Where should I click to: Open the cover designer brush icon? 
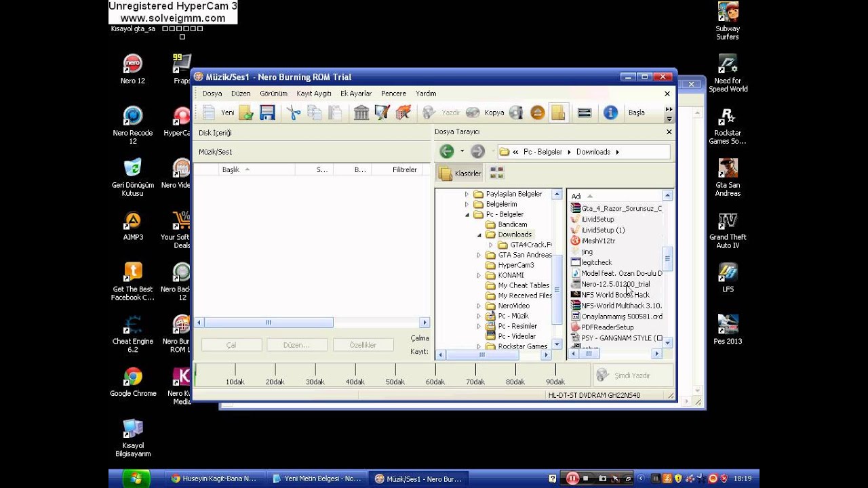[382, 113]
